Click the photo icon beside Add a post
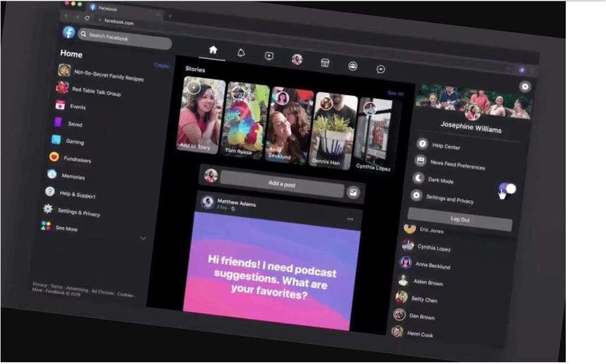This screenshot has width=606, height=364. [353, 193]
